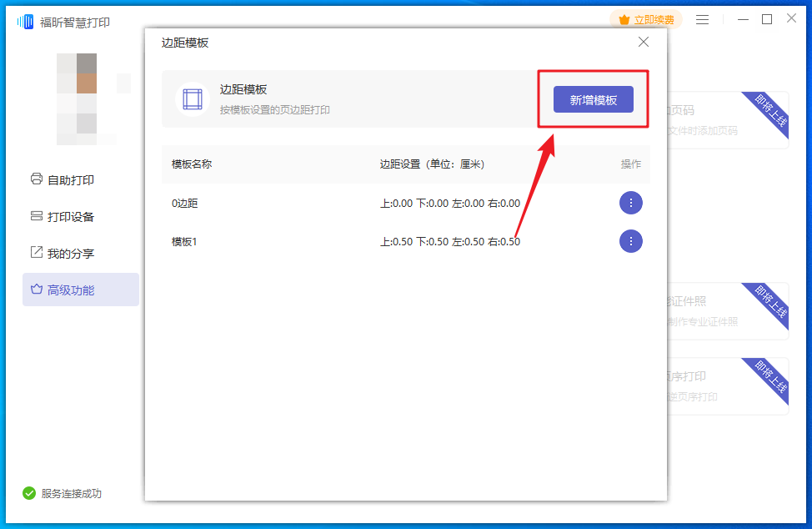812x529 pixels.
Task: Click the 福昕智慧打印 app logo
Action: coord(26,22)
